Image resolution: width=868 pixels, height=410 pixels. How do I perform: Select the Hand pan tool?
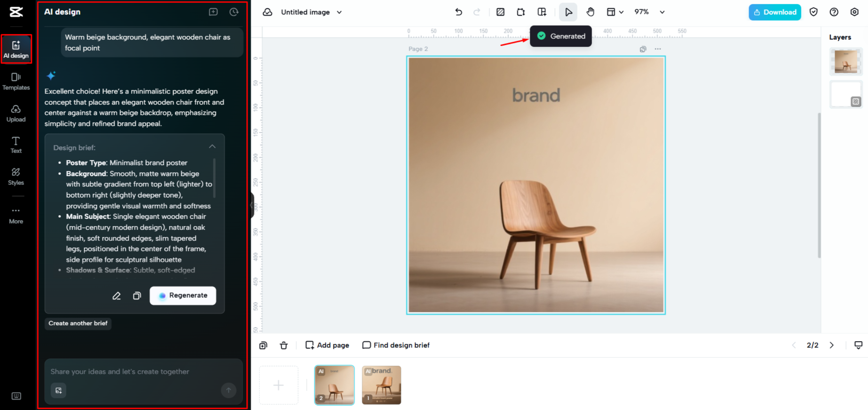590,12
